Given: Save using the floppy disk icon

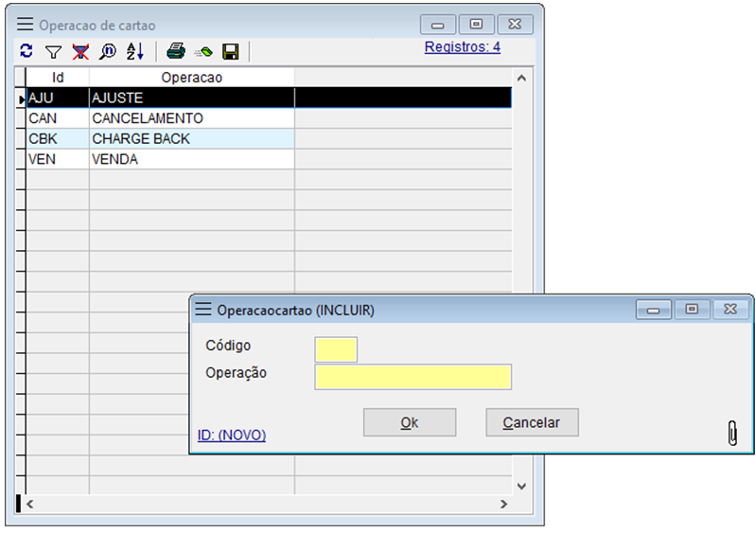Looking at the screenshot, I should click(230, 52).
